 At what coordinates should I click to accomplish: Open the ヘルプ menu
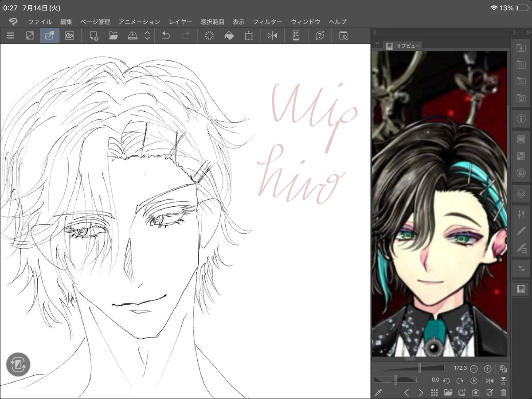pos(338,22)
